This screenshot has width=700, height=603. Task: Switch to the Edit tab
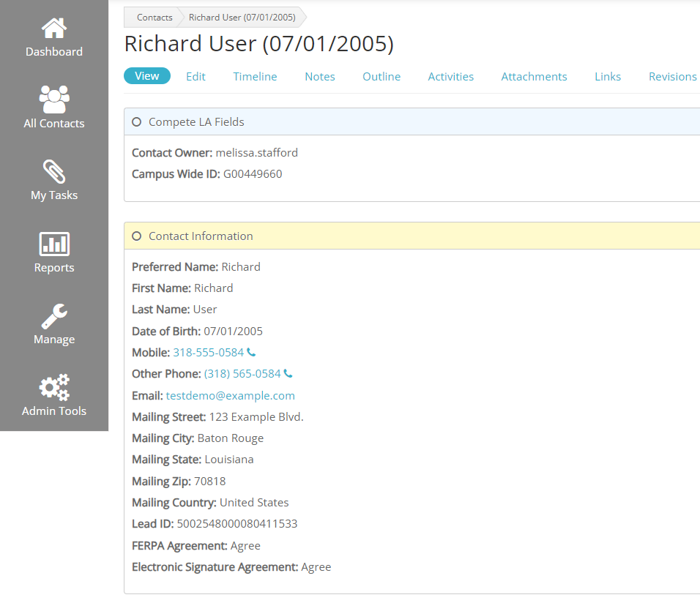196,76
